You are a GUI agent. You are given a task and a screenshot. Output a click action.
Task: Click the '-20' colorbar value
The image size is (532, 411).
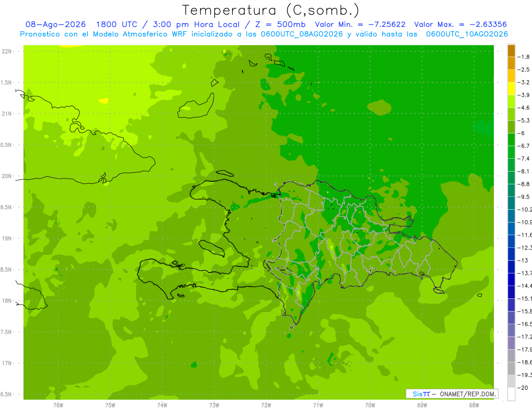click(x=523, y=388)
